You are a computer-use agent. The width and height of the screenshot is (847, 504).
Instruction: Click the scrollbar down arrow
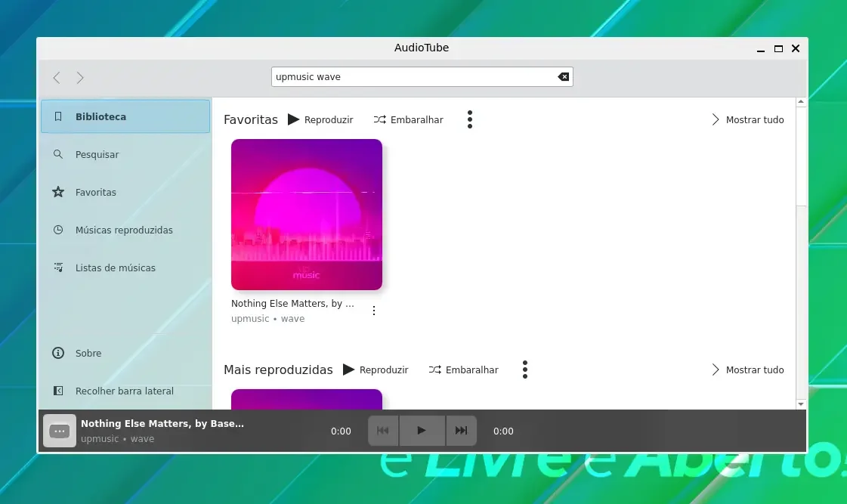coord(801,404)
